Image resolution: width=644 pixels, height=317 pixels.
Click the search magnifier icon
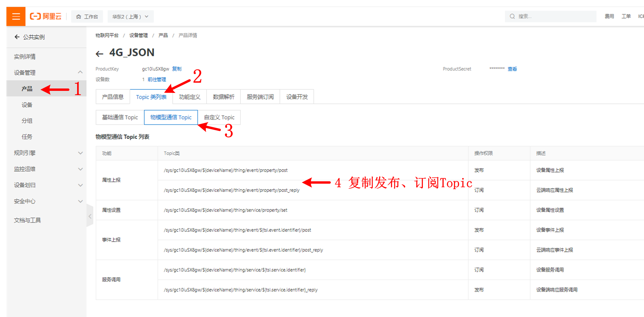point(512,16)
